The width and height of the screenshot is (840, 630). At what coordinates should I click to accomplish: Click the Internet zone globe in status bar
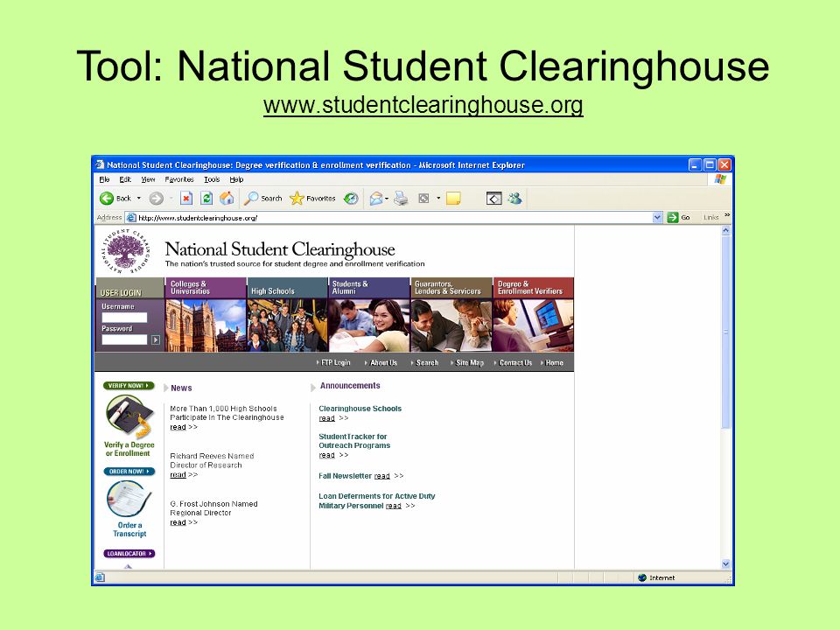click(x=642, y=577)
